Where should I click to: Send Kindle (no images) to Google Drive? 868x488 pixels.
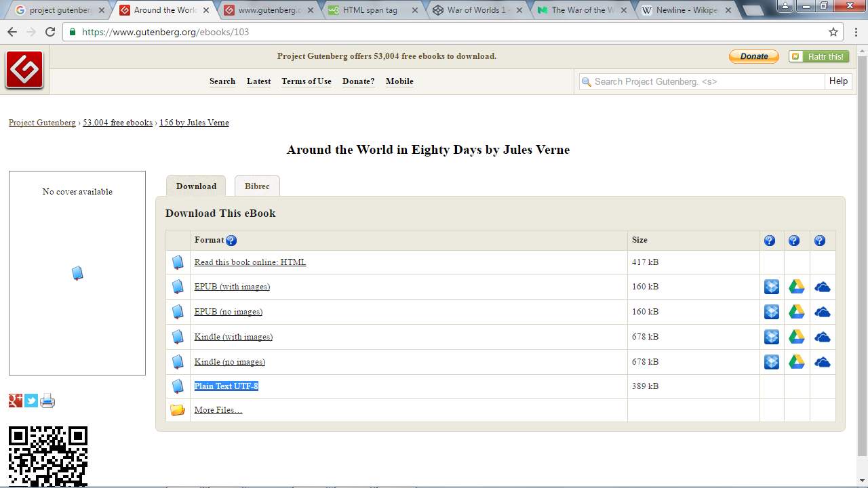(x=797, y=362)
